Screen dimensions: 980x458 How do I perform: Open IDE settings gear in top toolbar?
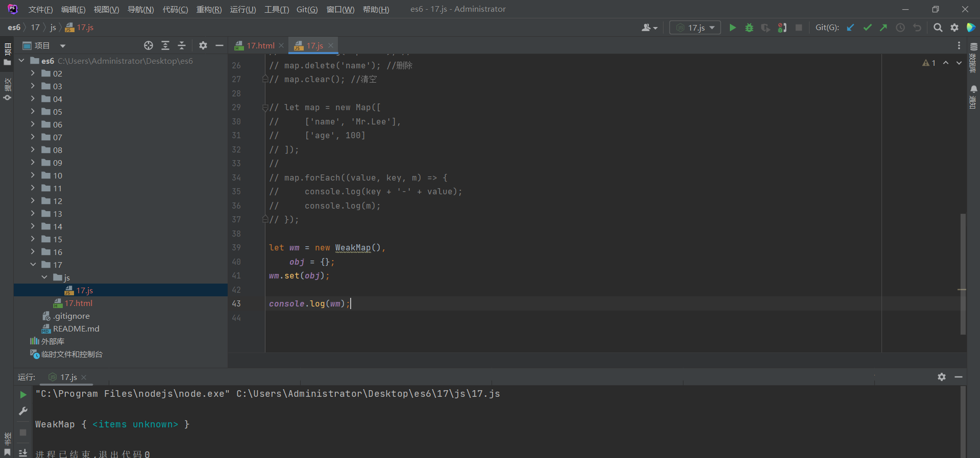coord(954,28)
